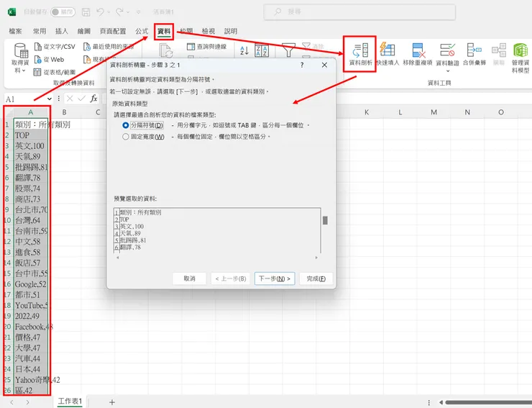Expand the 資料驗證 dropdown arrow

tap(447, 71)
